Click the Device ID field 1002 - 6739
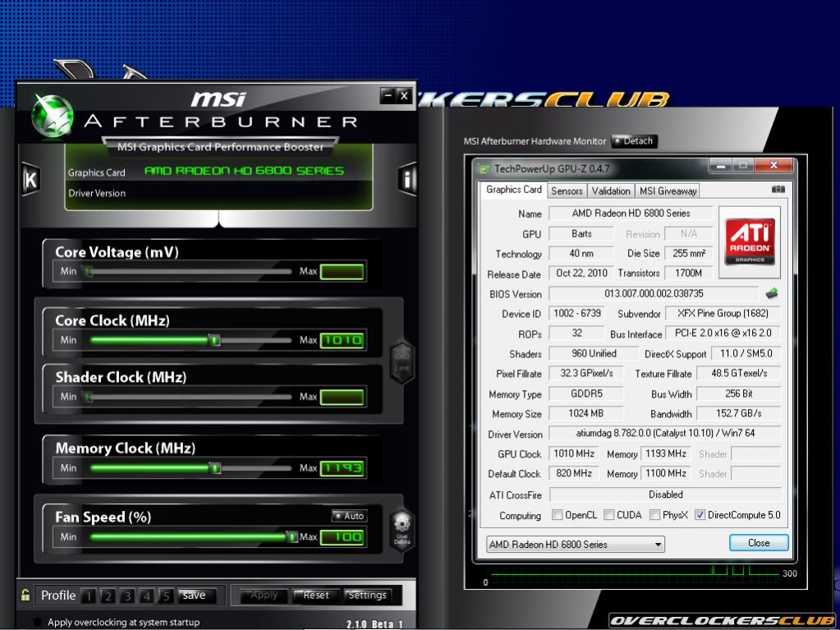840x630 pixels. click(x=577, y=314)
